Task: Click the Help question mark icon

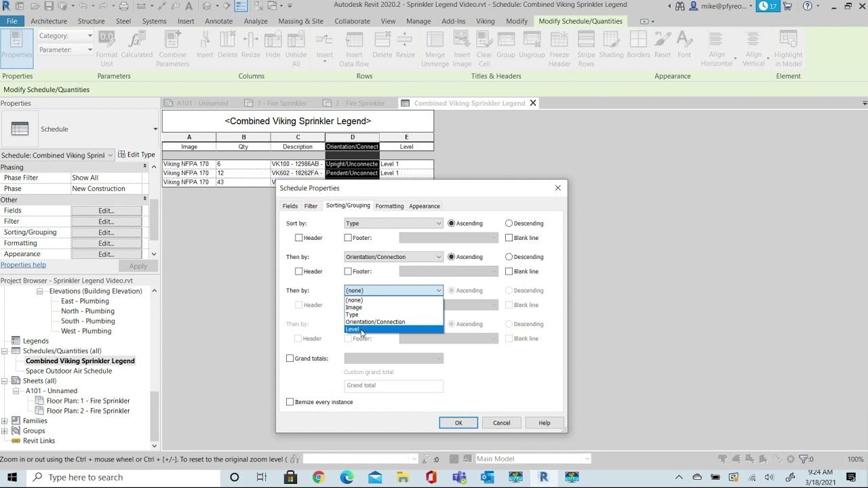Action: click(x=807, y=6)
